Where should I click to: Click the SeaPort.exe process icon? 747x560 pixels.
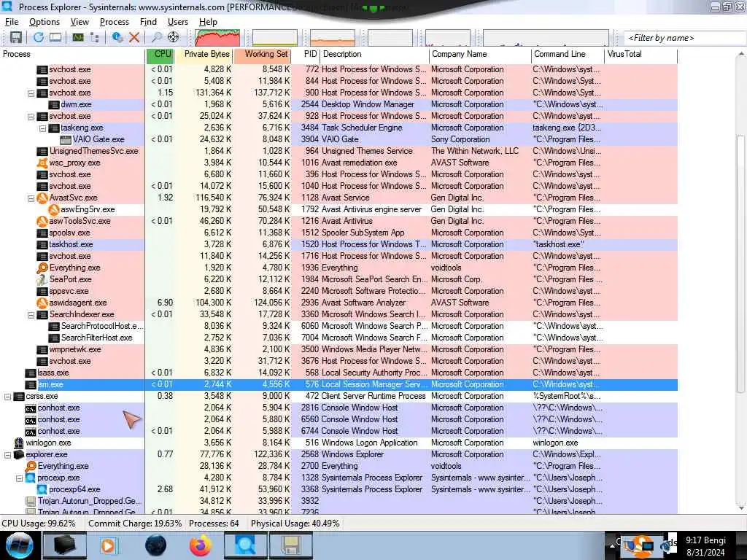click(x=42, y=279)
